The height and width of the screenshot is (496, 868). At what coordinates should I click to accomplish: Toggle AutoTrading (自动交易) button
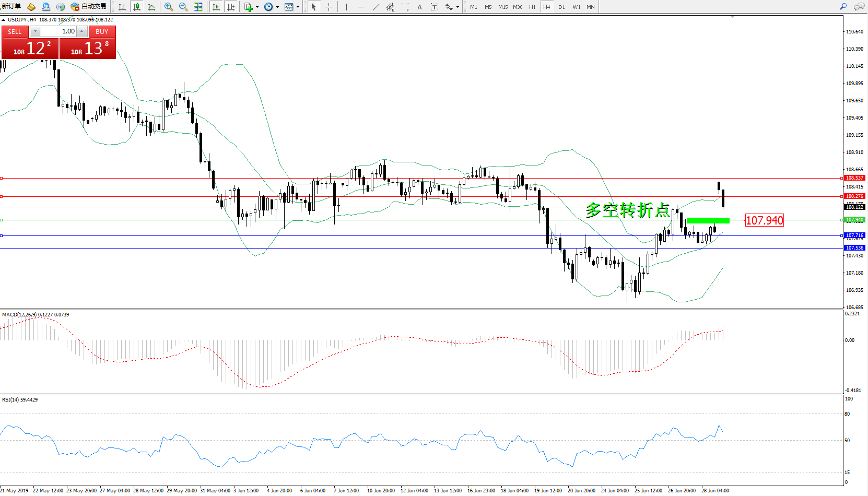[88, 7]
